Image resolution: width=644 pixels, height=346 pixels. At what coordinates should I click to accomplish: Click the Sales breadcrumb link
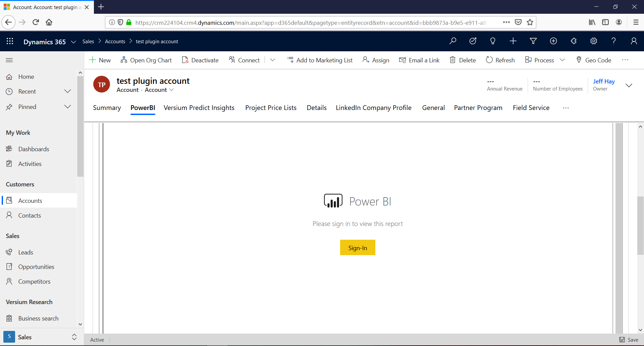click(88, 41)
